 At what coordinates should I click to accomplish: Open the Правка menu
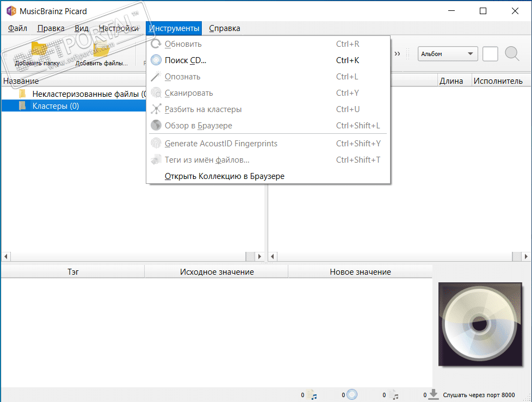51,28
